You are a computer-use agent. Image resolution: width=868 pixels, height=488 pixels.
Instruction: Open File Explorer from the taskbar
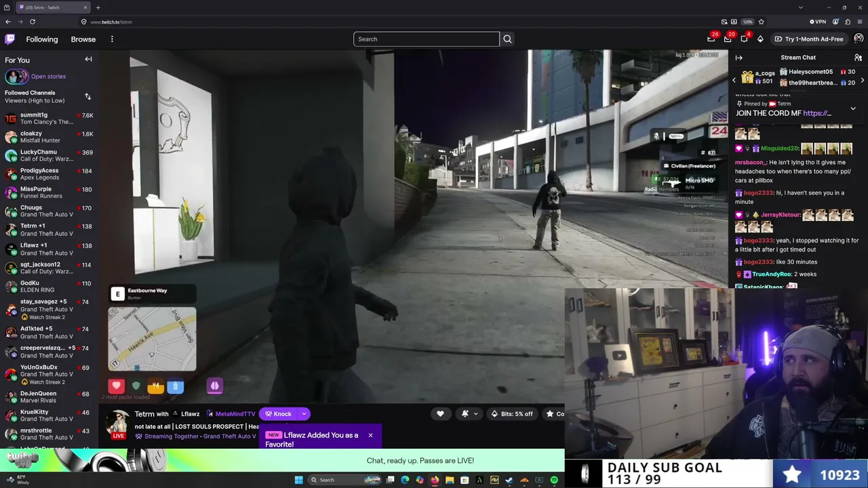tap(450, 480)
